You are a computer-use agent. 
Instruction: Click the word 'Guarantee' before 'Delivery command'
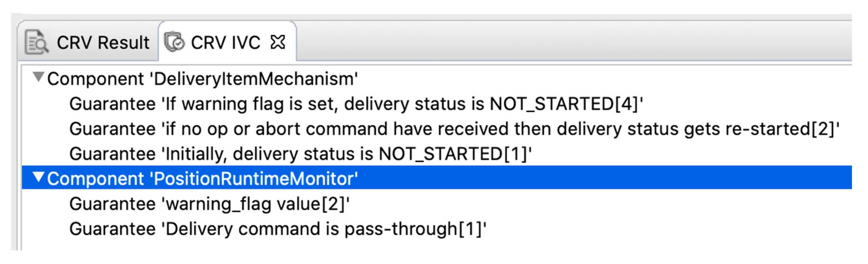click(x=112, y=229)
